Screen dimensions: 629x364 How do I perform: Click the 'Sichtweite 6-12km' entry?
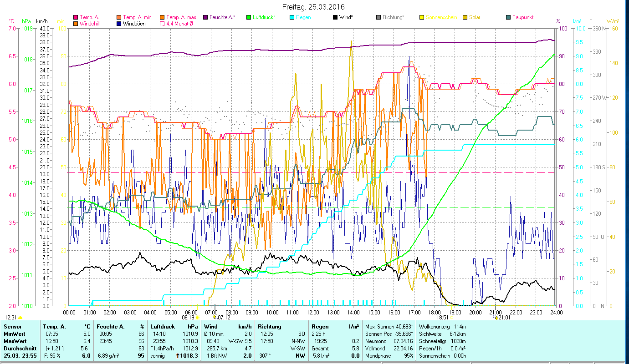click(442, 334)
